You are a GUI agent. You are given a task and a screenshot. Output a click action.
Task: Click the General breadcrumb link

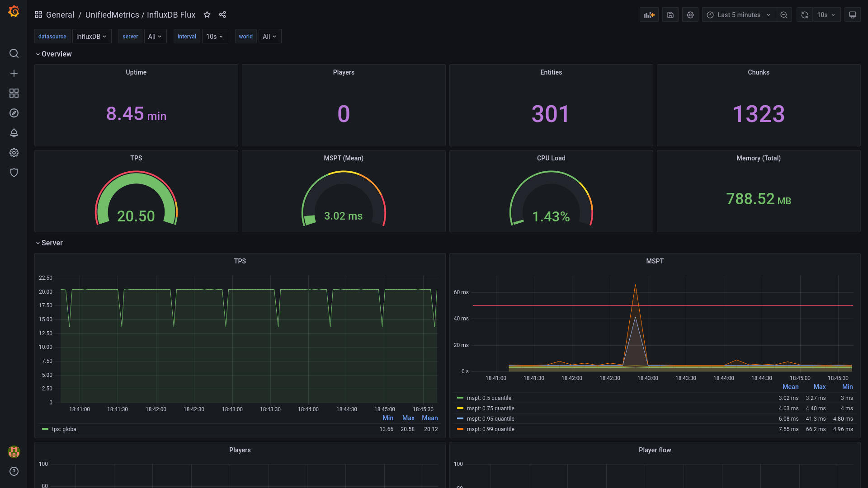[x=60, y=15]
